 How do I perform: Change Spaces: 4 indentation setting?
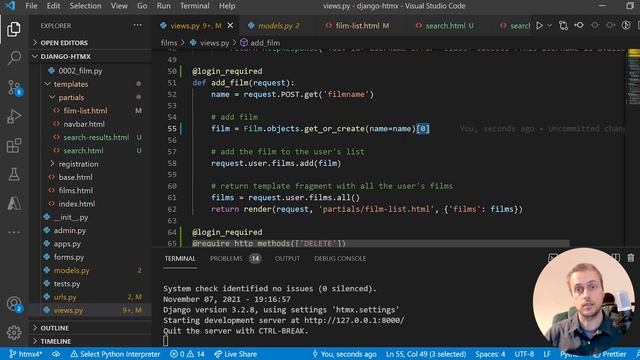[x=490, y=354]
